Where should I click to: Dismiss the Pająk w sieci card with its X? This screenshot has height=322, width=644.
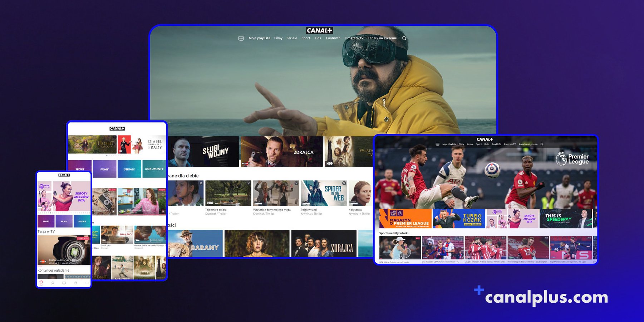coord(344,183)
